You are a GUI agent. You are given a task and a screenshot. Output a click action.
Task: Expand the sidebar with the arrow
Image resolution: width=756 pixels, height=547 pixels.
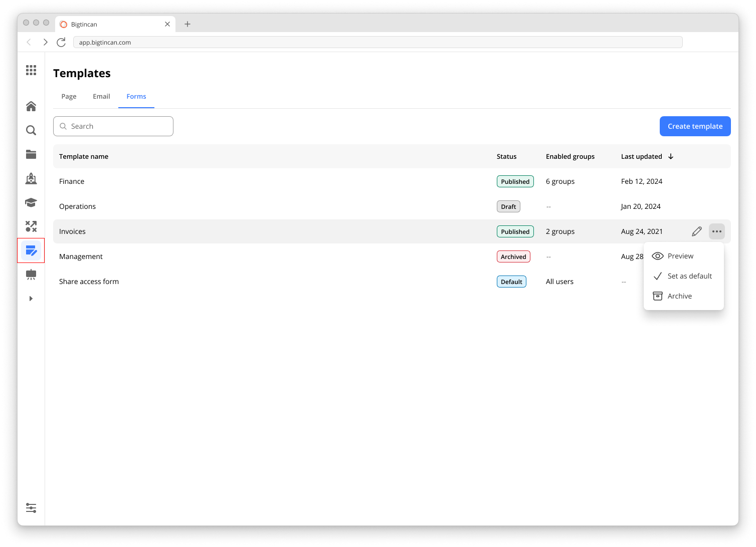[x=31, y=299]
